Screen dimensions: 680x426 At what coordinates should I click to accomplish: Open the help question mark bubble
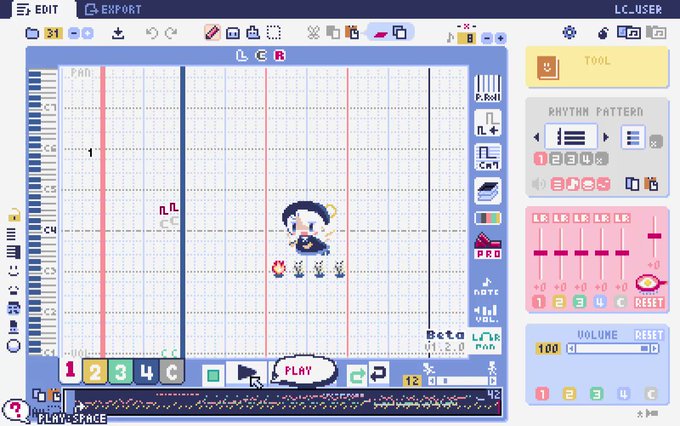pyautogui.click(x=16, y=410)
